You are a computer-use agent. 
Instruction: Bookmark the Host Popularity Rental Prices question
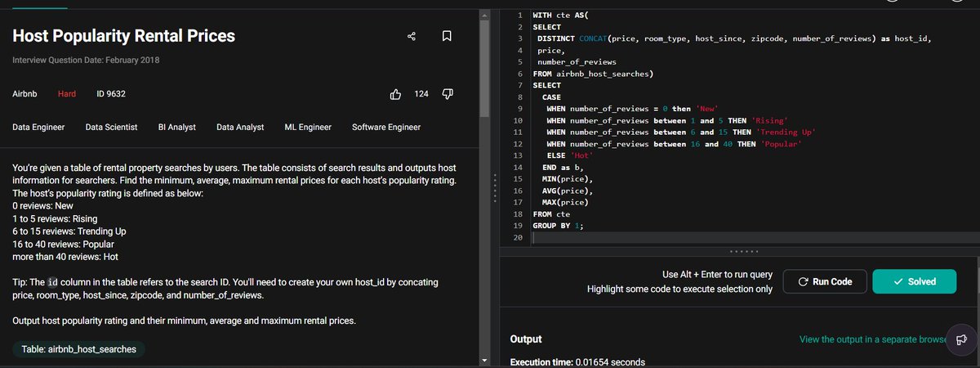pyautogui.click(x=447, y=36)
